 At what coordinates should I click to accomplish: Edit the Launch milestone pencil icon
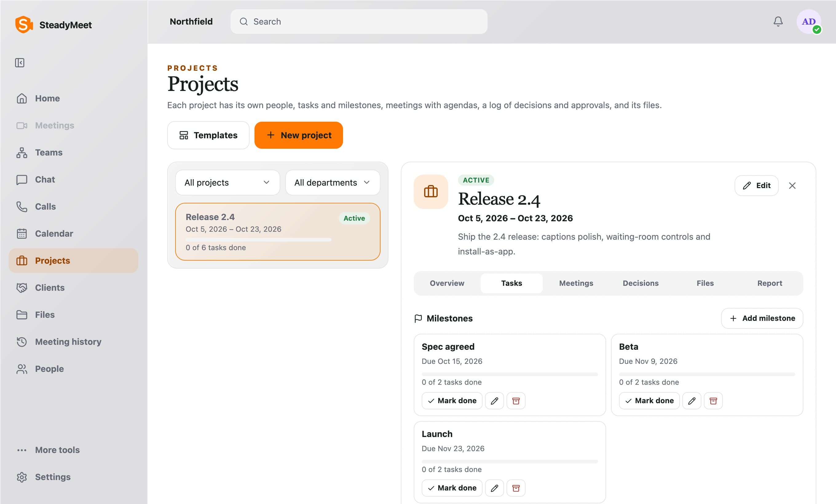(494, 488)
